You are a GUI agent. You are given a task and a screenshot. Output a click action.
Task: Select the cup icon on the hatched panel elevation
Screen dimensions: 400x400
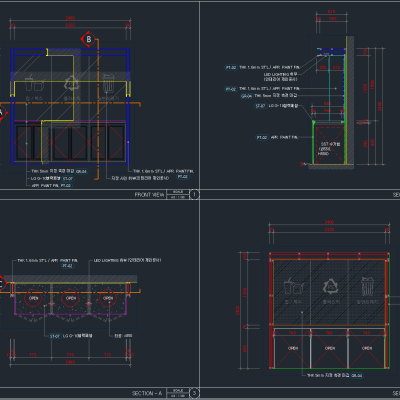293,287
